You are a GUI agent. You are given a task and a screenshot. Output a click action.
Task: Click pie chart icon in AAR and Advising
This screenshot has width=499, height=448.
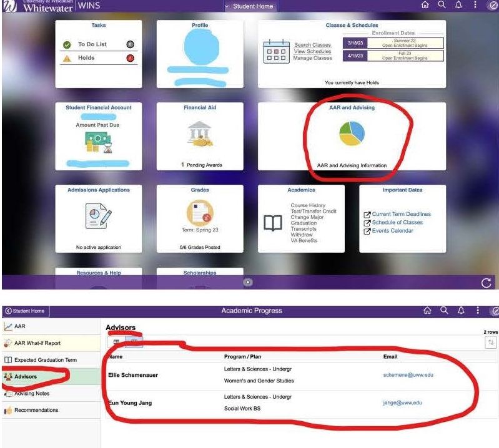[352, 134]
